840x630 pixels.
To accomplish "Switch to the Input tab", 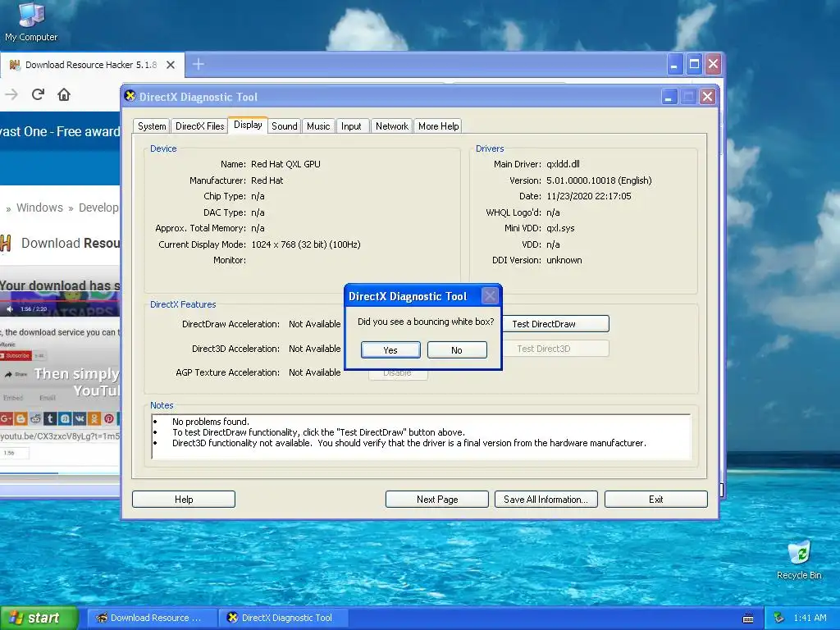I will [x=351, y=126].
